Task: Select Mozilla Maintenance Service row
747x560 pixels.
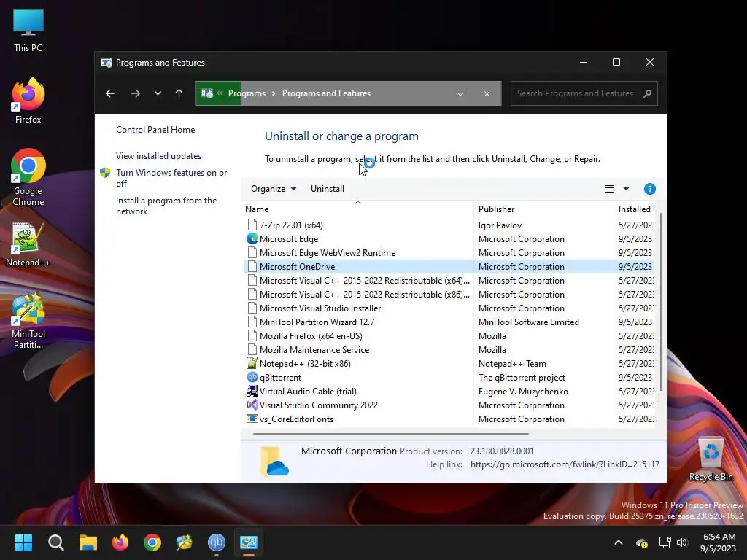Action: (449, 349)
